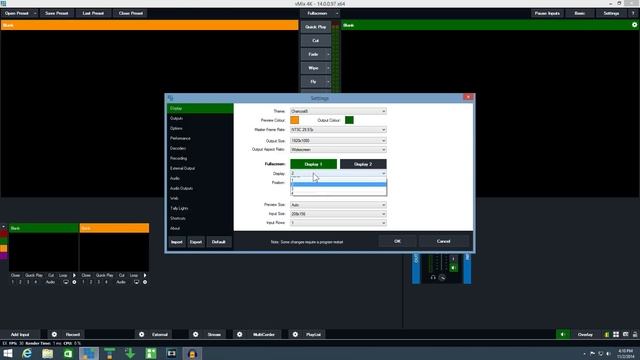
Task: Open Windows Start button
Action: pos(7,353)
